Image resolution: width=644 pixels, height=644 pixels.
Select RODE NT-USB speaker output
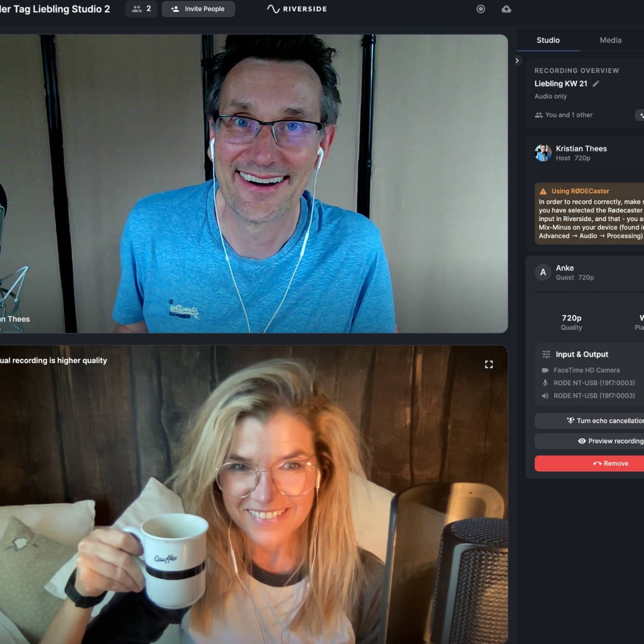[x=594, y=396]
